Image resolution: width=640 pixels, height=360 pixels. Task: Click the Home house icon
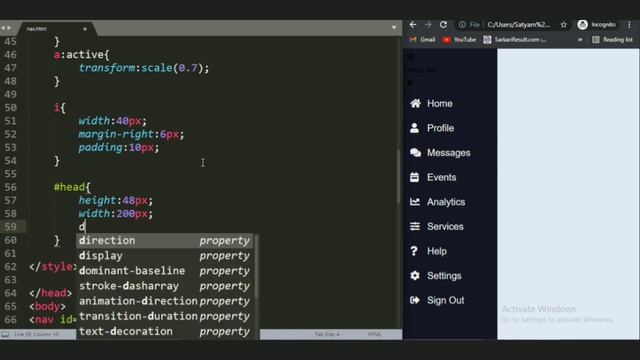(415, 104)
